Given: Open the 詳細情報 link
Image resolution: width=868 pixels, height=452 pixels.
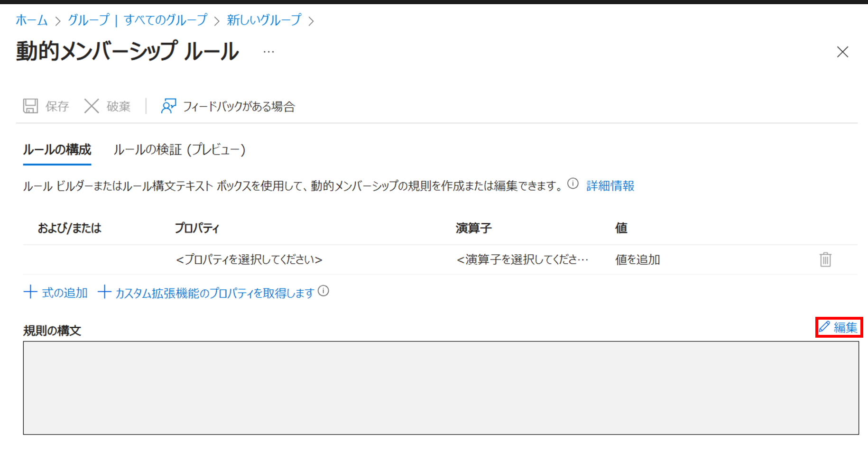Looking at the screenshot, I should [x=610, y=186].
